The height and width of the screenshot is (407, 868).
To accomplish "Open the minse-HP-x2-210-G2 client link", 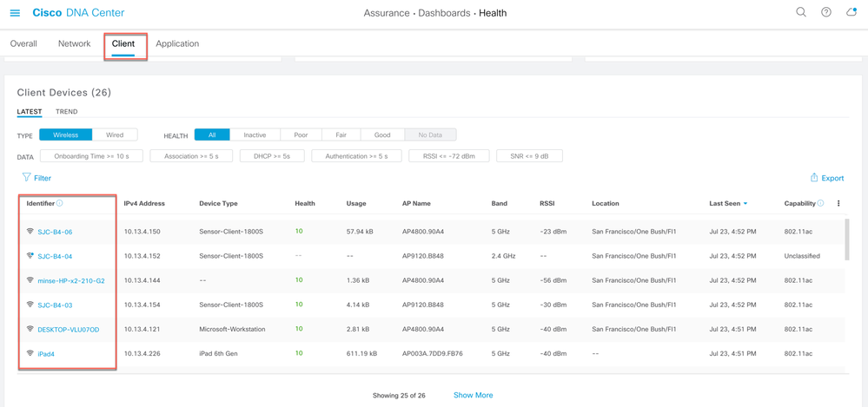I will click(71, 281).
